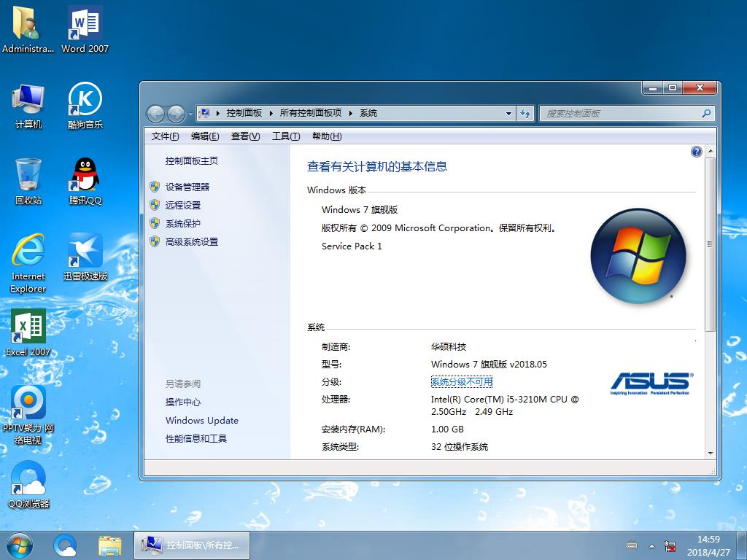The image size is (747, 560).
Task: Open File Explorer from the taskbar
Action: click(x=109, y=545)
